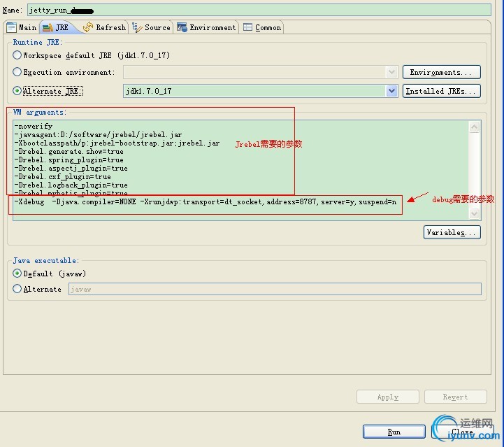Click the Alternate javaw executable field
Screen dimensions: 504x447
(275, 289)
